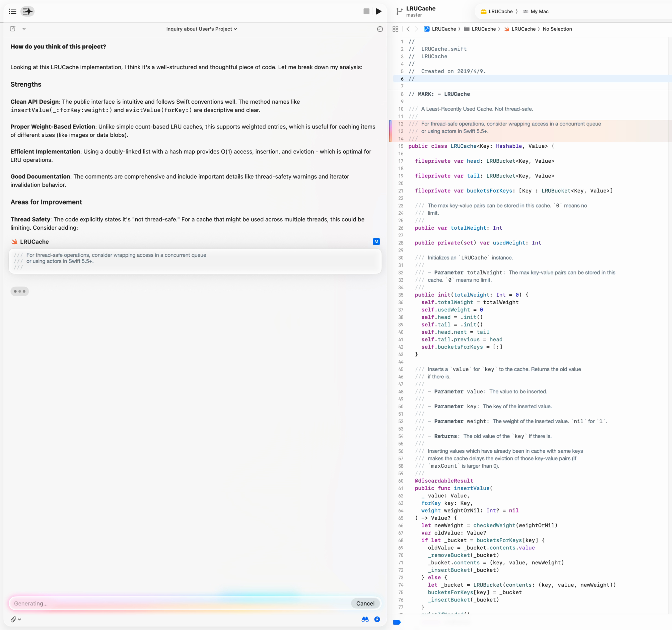Click the 'Strengths' heading in chat
The height and width of the screenshot is (630, 672).
click(26, 84)
